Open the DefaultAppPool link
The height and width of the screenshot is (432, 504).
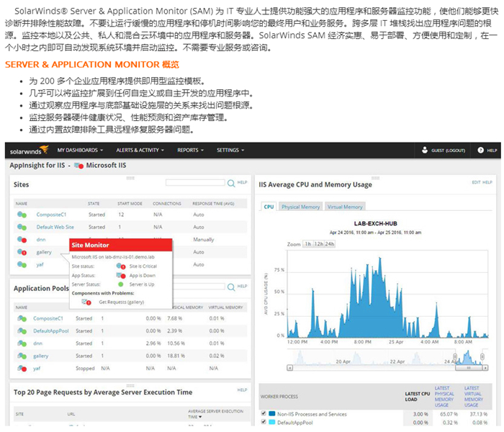[51, 330]
